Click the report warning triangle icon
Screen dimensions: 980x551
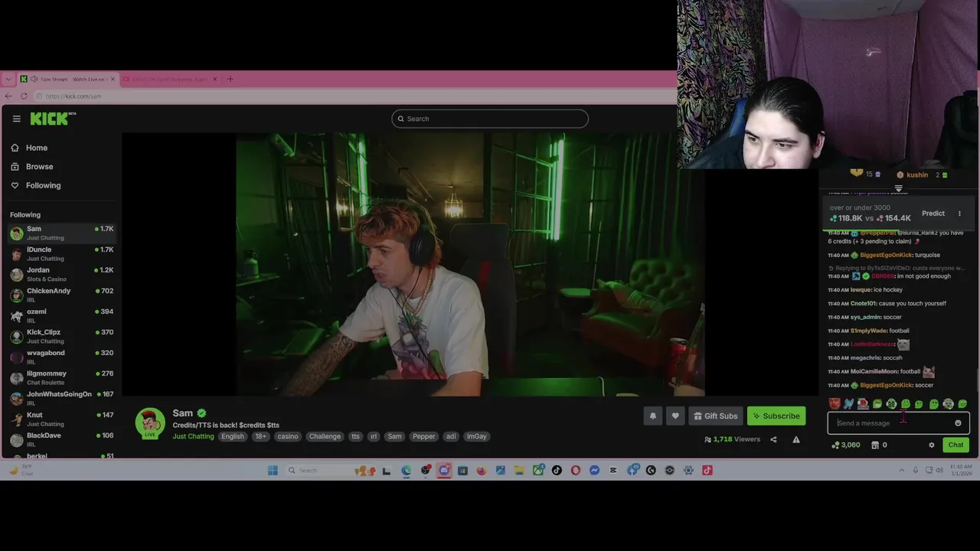coord(796,439)
